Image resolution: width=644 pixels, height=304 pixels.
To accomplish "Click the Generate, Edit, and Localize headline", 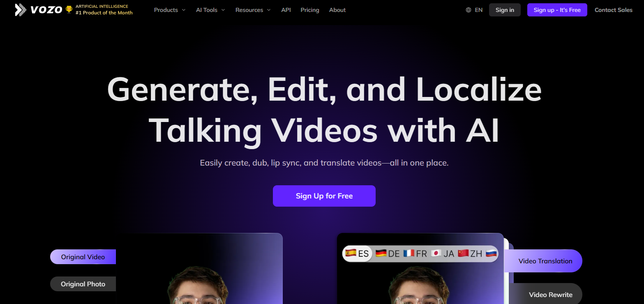I will point(324,109).
